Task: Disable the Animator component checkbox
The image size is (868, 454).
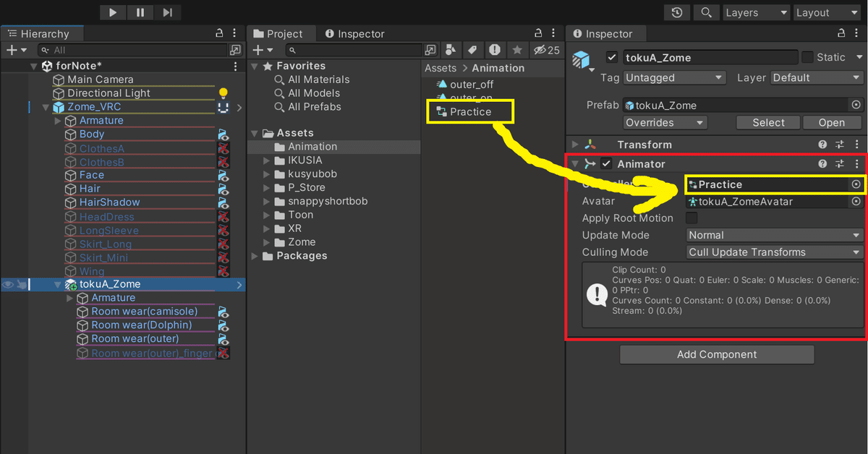Action: click(606, 163)
